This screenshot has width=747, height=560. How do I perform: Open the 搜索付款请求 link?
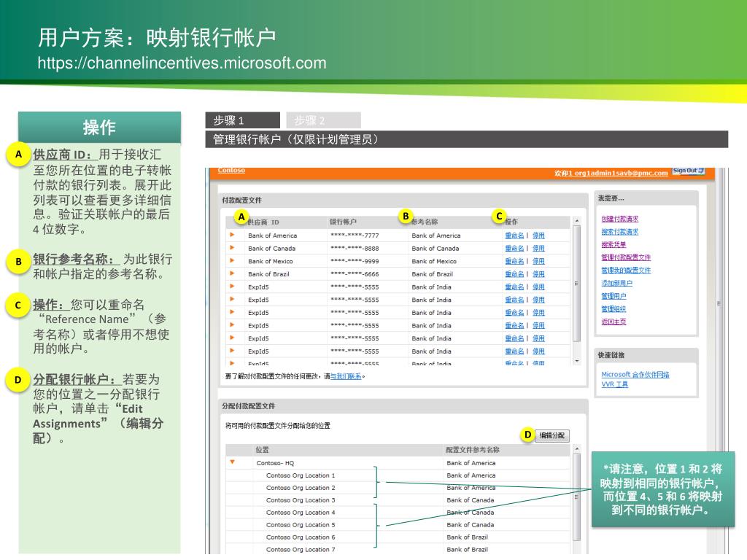coord(620,231)
